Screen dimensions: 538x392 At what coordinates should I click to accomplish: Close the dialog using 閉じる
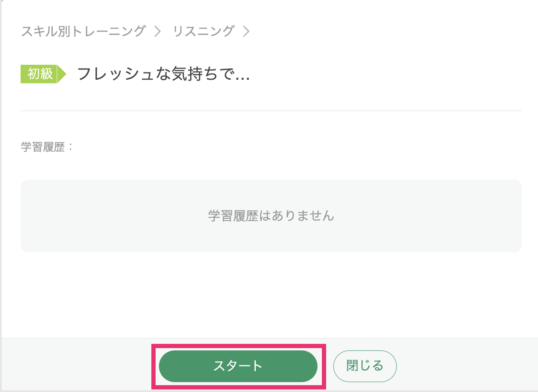[365, 366]
